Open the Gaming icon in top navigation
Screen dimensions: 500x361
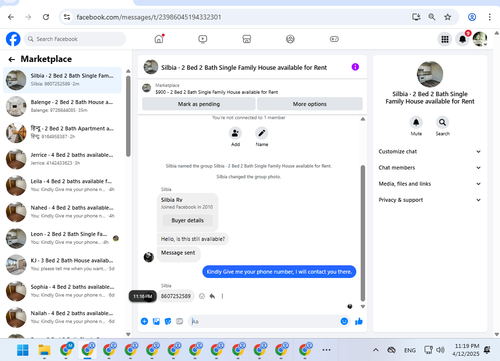tap(334, 39)
